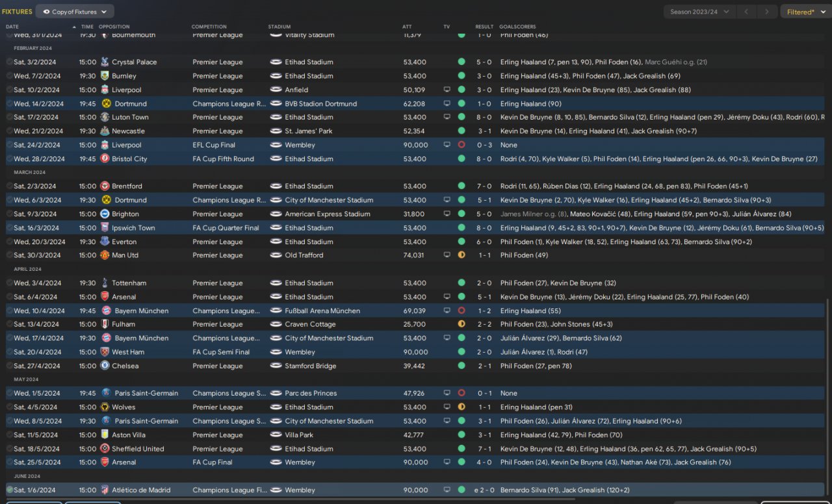
Task: Go to the next season arrow
Action: 768,12
